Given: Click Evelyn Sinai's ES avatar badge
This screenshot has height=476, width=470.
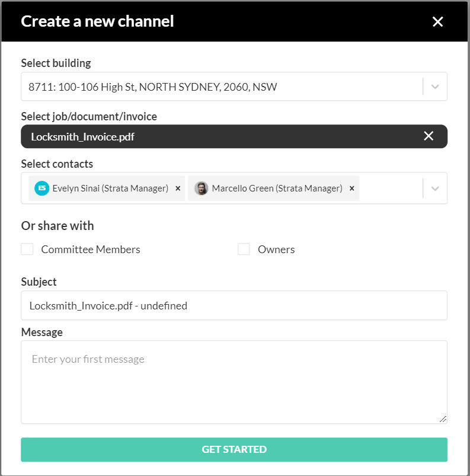Looking at the screenshot, I should tap(41, 189).
